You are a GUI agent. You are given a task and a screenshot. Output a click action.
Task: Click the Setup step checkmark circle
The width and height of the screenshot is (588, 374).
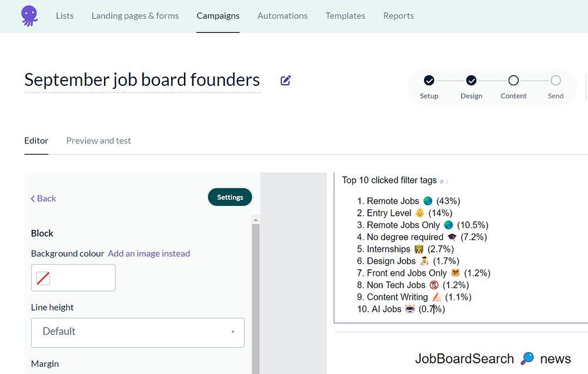(429, 81)
